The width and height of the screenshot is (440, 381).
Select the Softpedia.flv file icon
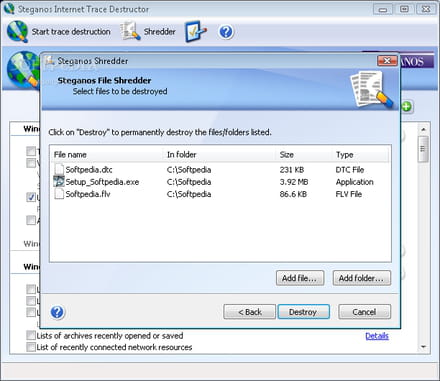[59, 194]
